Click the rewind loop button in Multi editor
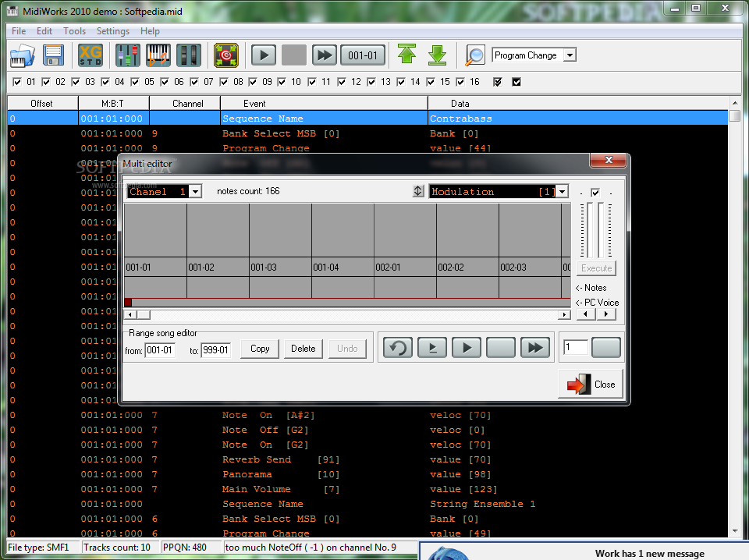The height and width of the screenshot is (560, 749). tap(397, 348)
